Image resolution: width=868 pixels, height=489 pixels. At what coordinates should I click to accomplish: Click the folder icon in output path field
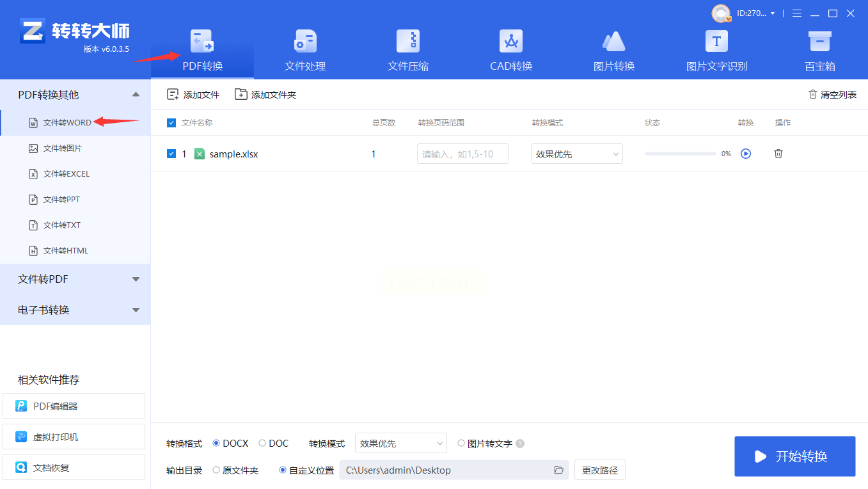tap(558, 470)
